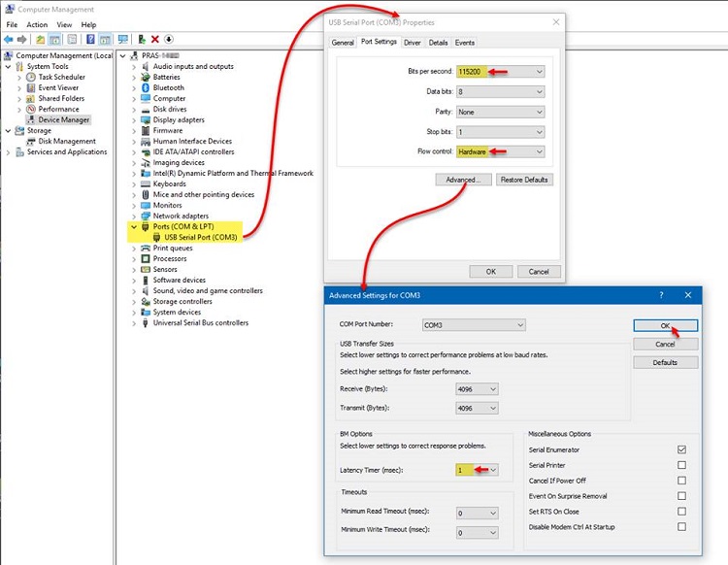Image resolution: width=728 pixels, height=565 pixels.
Task: Open the Minimum Write Timeout dropdown
Action: click(x=477, y=533)
